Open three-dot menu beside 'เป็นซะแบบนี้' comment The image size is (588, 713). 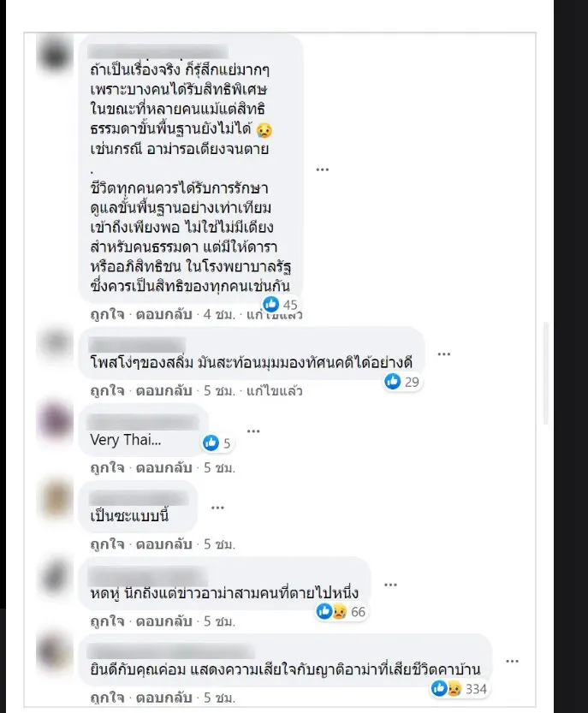coord(217,508)
